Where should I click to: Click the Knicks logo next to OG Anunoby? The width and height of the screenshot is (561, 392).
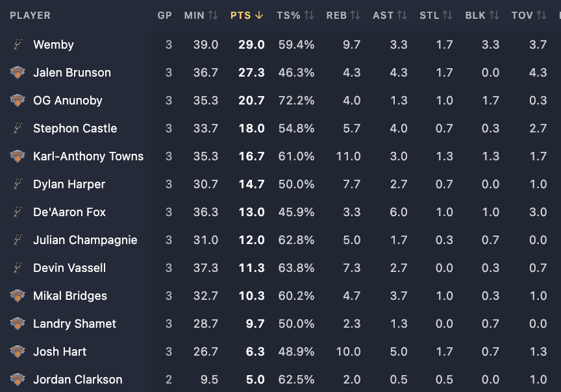click(x=18, y=101)
